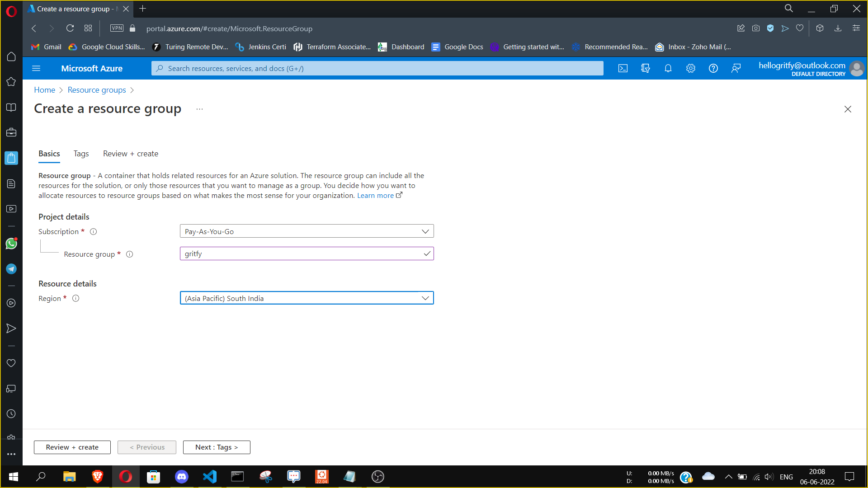This screenshot has height=488, width=868.
Task: Click the Next : Tags button
Action: 217,447
